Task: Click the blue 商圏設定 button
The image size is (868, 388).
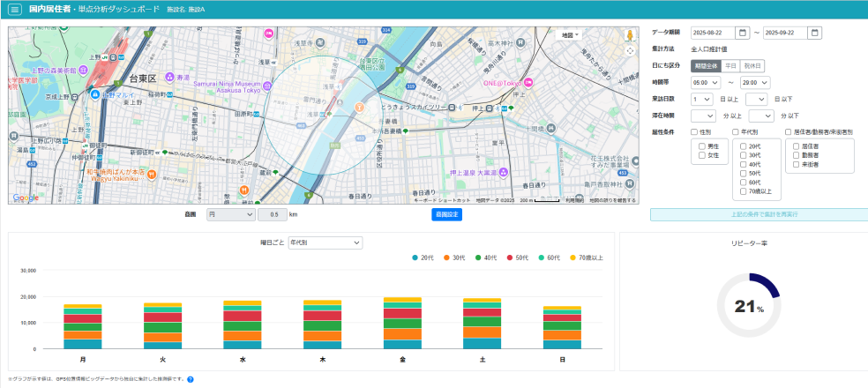Action: coord(447,214)
